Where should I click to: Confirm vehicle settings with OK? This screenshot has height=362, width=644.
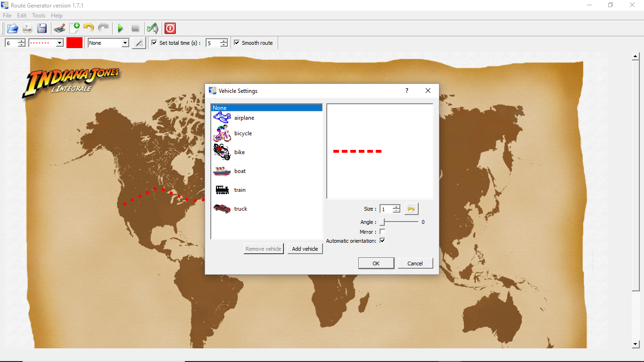point(376,263)
